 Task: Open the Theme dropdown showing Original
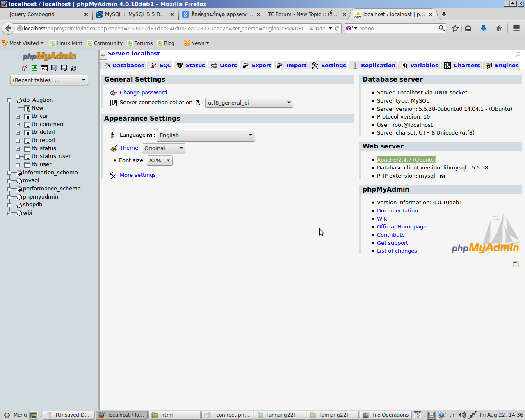[164, 148]
